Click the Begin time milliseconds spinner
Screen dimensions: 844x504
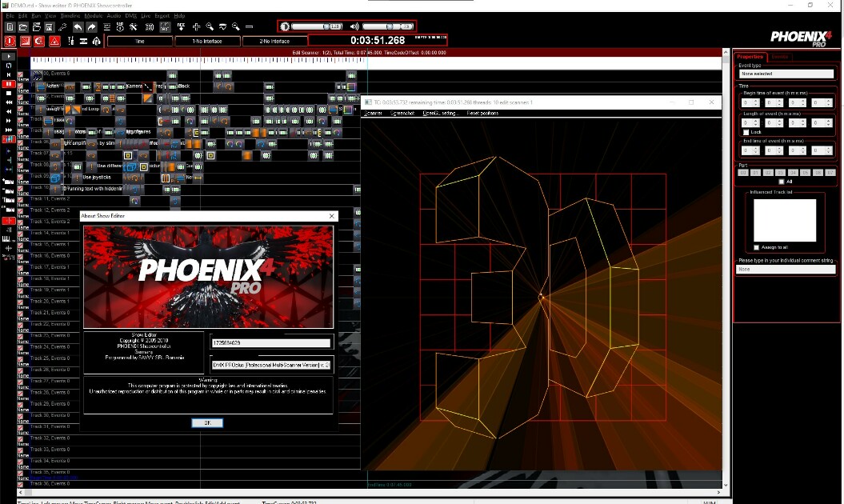(822, 102)
